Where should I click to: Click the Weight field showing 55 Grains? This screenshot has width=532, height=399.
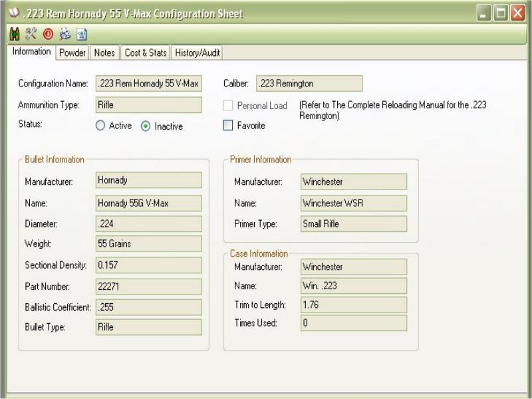(x=149, y=243)
